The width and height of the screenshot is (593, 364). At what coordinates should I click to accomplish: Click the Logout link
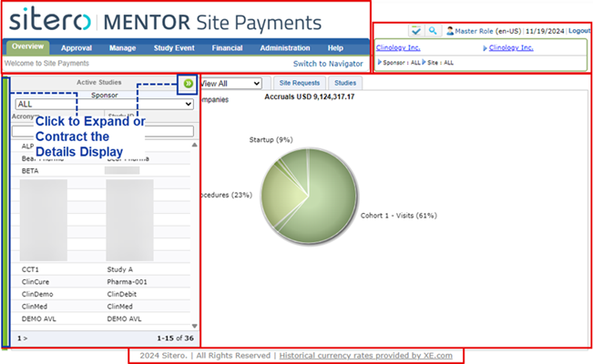(579, 31)
